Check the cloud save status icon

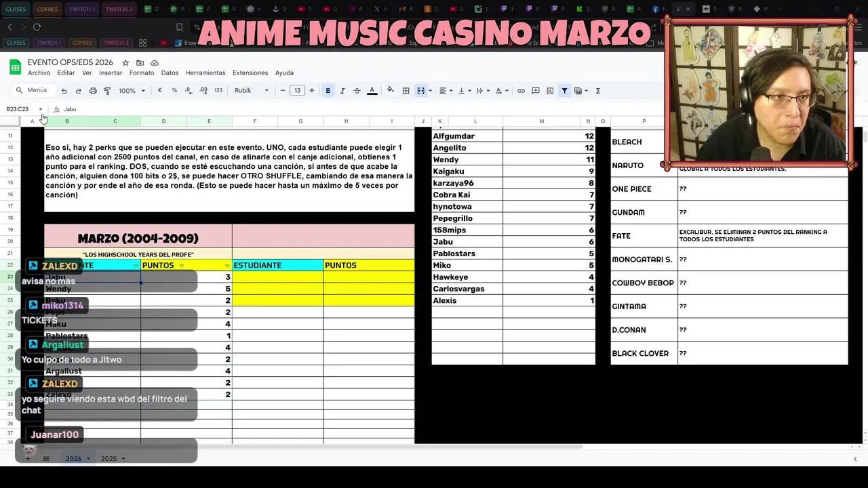pyautogui.click(x=155, y=62)
